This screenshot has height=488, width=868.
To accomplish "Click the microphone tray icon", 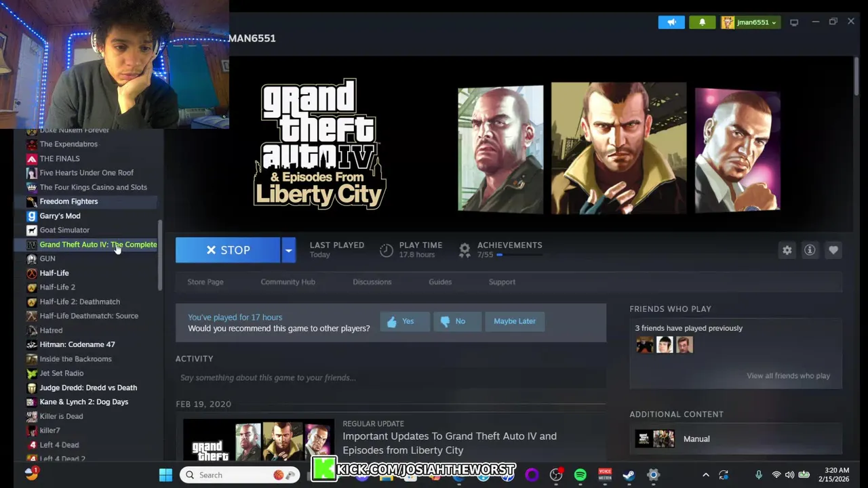I will [x=759, y=475].
